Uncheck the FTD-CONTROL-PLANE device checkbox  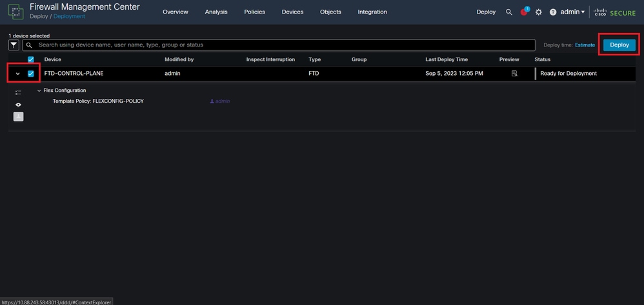point(31,74)
